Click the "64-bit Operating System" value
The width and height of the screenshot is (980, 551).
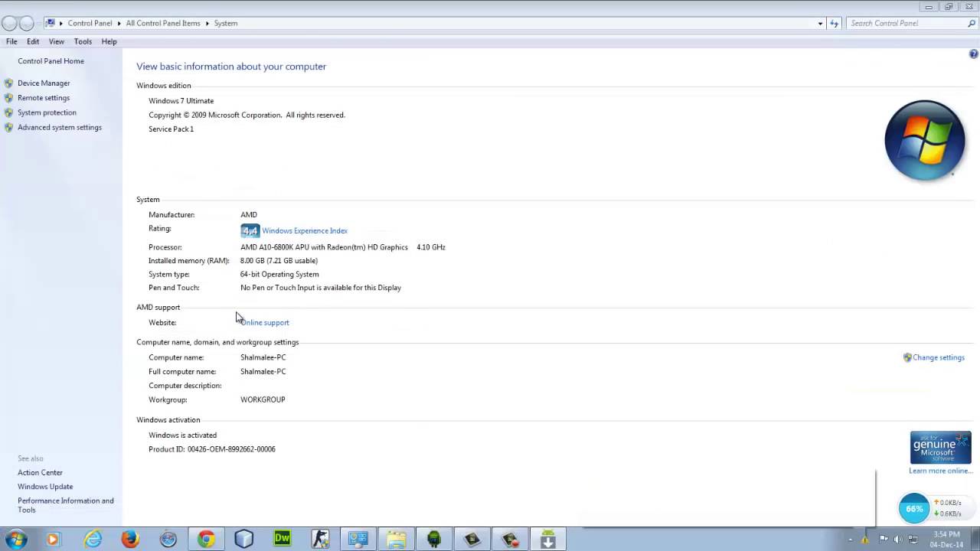click(x=279, y=274)
